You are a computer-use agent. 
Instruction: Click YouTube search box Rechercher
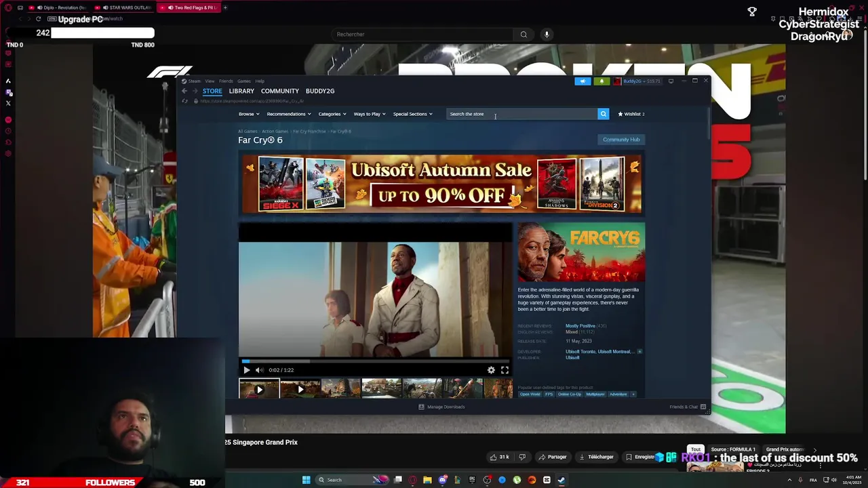[424, 34]
